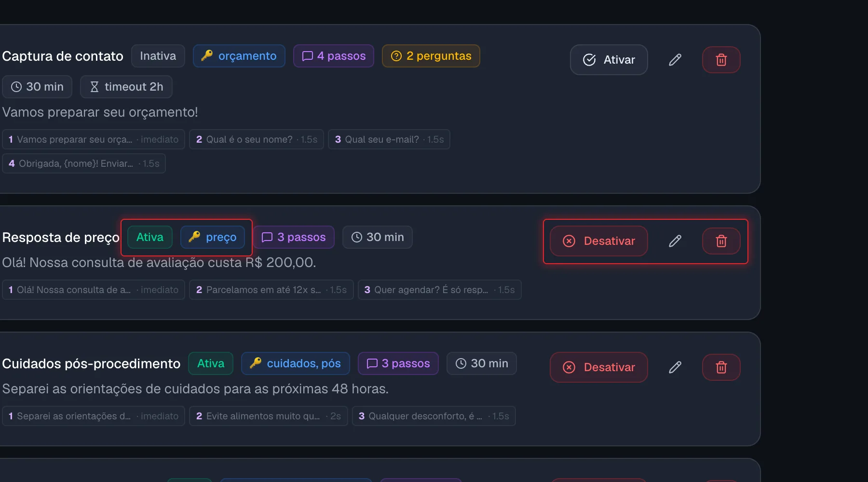Click the cuidados, pós keyword tag
868x482 pixels.
[296, 363]
